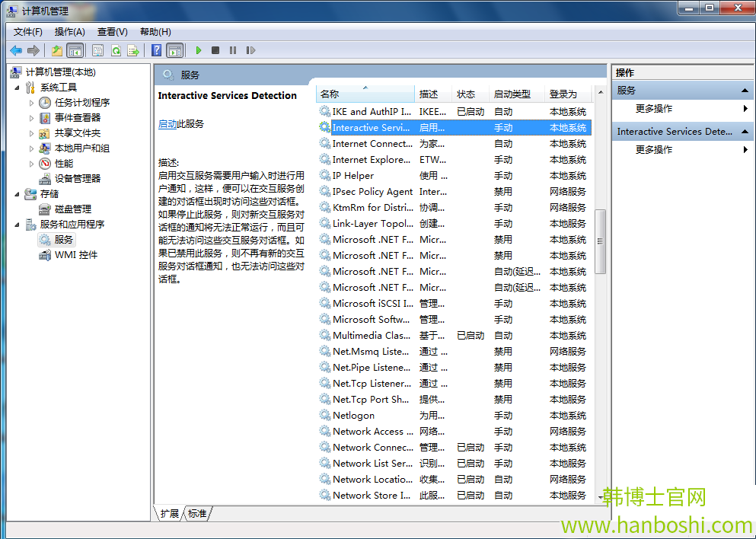The image size is (756, 539).
Task: Stop the service with the black square icon
Action: click(215, 50)
